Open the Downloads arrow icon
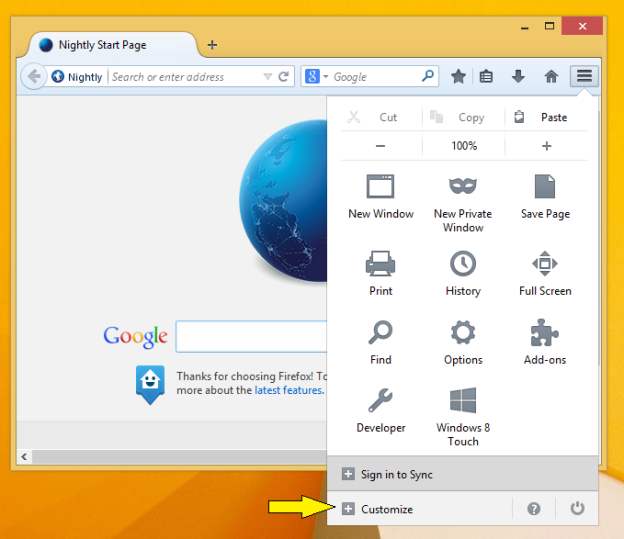The image size is (624, 539). tap(518, 76)
